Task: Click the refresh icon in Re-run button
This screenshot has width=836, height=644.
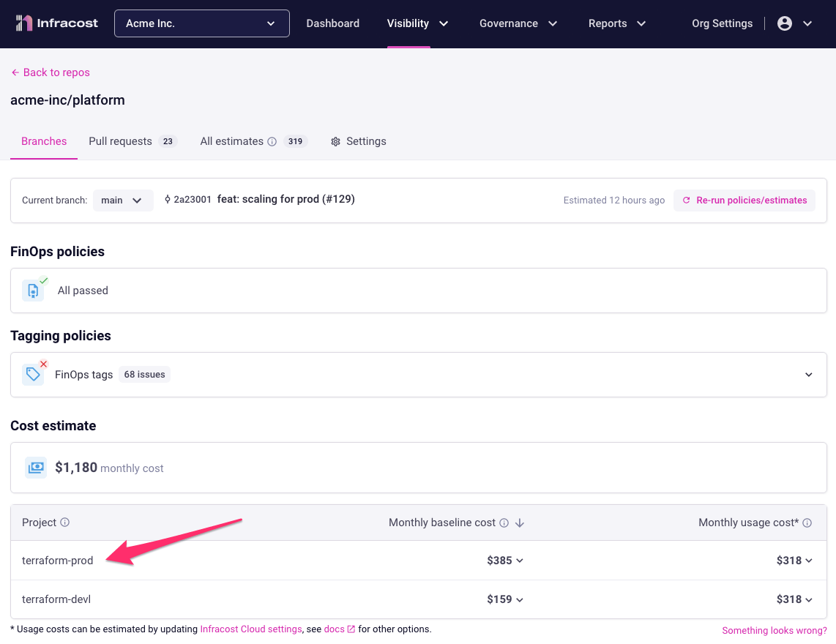Action: [x=686, y=200]
